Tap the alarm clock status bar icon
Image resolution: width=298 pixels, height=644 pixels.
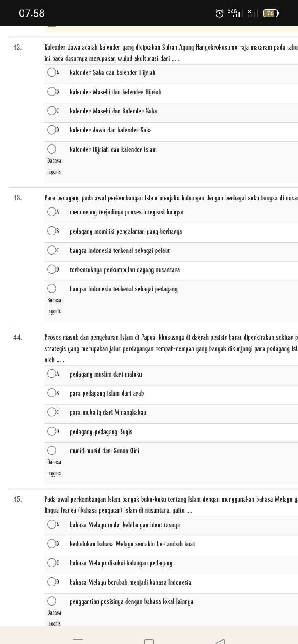[219, 14]
